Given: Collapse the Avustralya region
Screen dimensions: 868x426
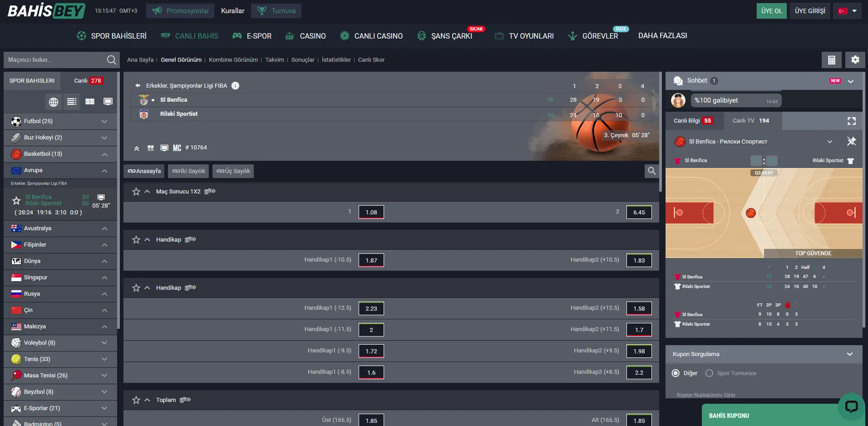Looking at the screenshot, I should 60,228.
